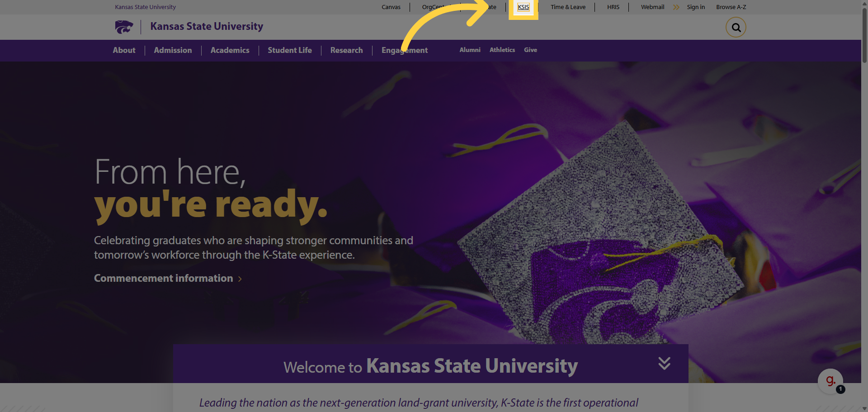Click the Grammarly badge icon
The image size is (868, 412).
pos(830,381)
